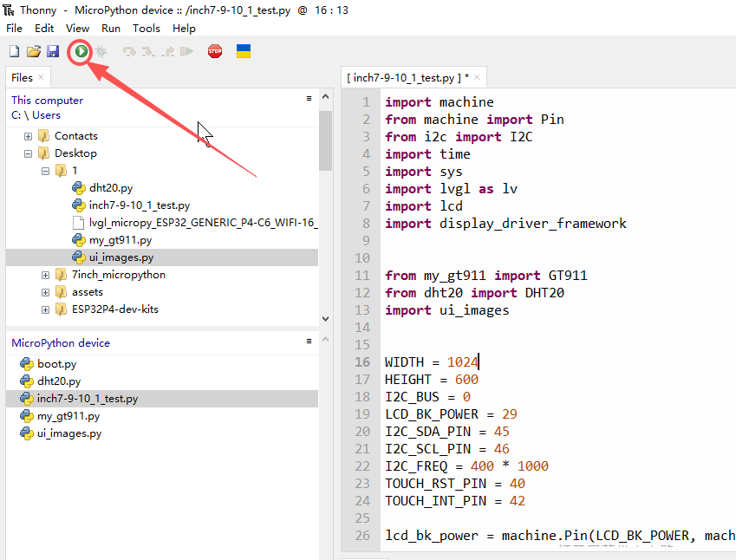
Task: Click the Step over debug icon
Action: [129, 51]
